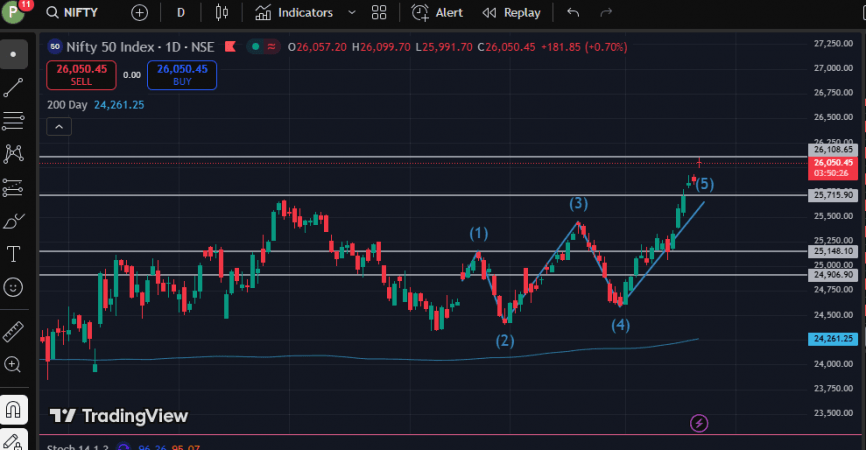Open the candlestick chart type selector
The image size is (866, 450).
tap(221, 13)
